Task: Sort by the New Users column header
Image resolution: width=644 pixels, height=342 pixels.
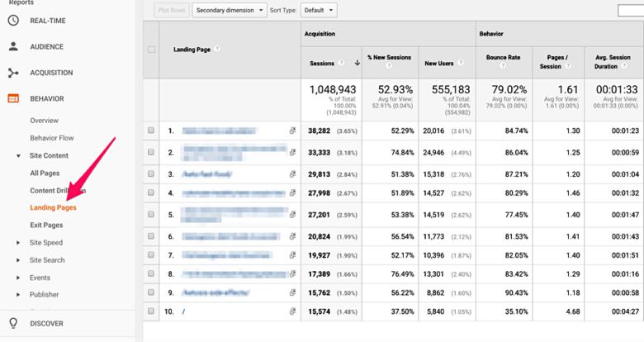Action: point(439,64)
